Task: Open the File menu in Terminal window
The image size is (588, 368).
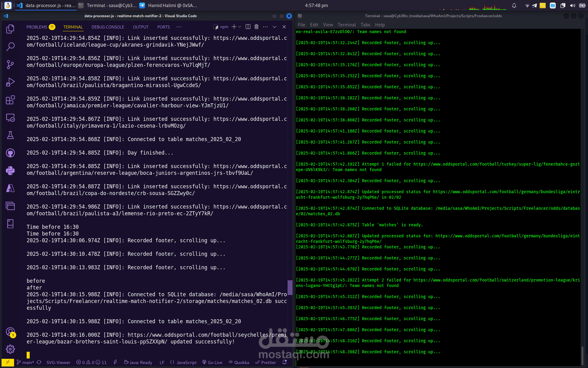Action: [302, 25]
